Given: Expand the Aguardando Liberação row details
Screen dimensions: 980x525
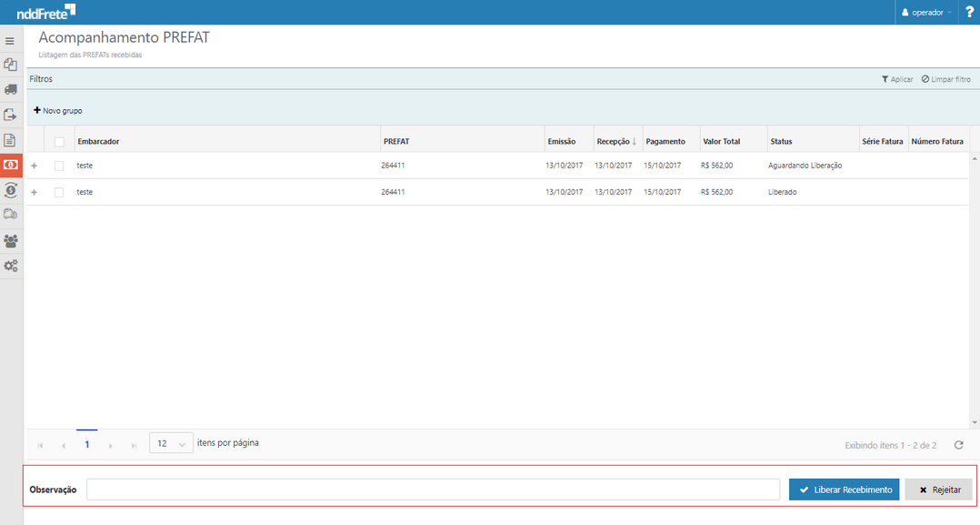Looking at the screenshot, I should pyautogui.click(x=35, y=166).
